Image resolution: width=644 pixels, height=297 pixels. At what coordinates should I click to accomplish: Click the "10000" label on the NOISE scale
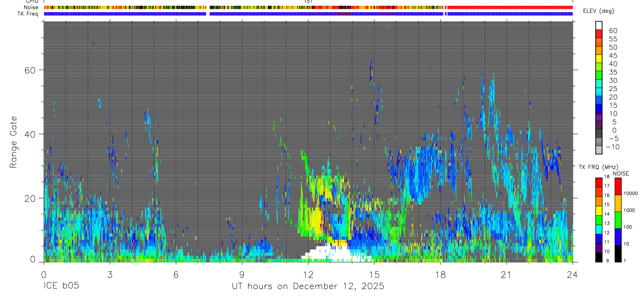[630, 193]
